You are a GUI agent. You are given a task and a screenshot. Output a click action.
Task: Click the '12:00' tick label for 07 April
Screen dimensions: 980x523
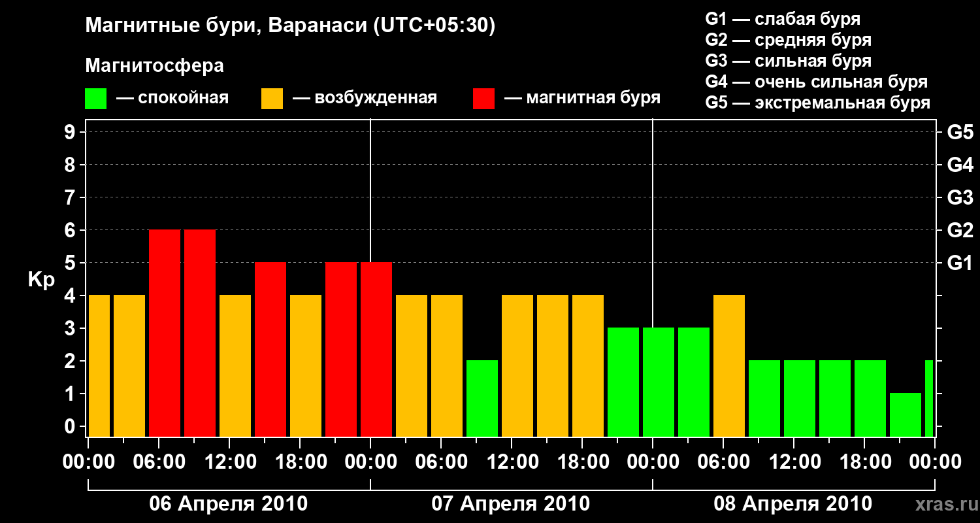[512, 462]
